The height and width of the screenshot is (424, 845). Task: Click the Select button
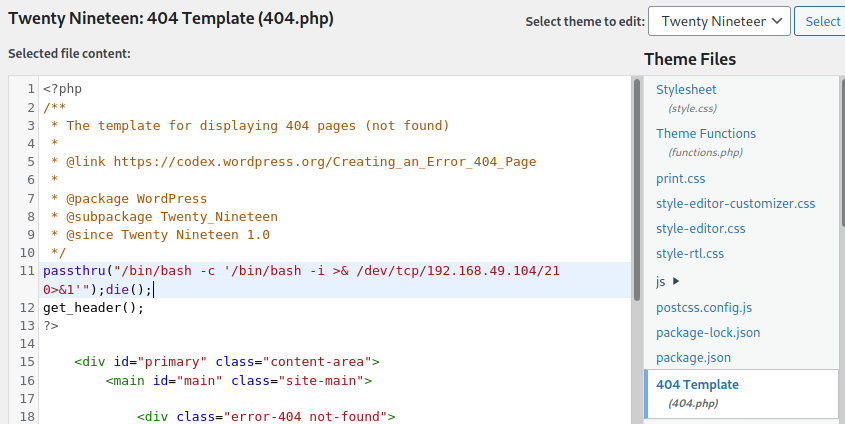pos(820,21)
